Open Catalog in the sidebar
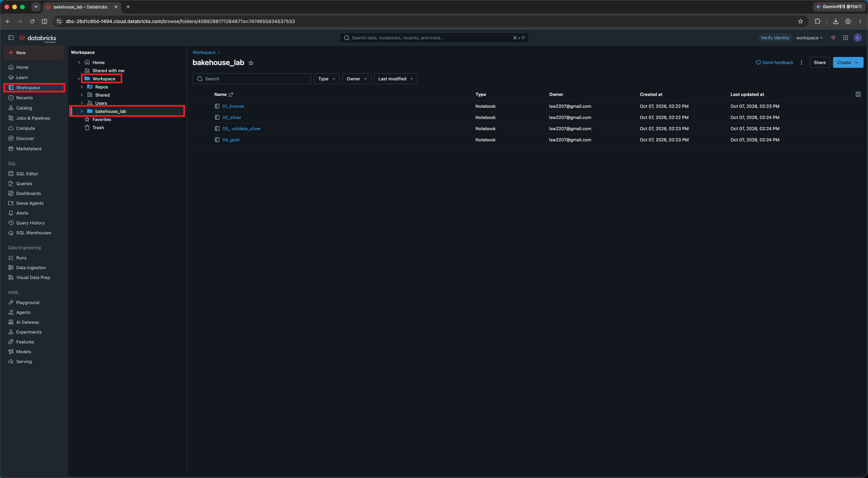 (x=24, y=108)
